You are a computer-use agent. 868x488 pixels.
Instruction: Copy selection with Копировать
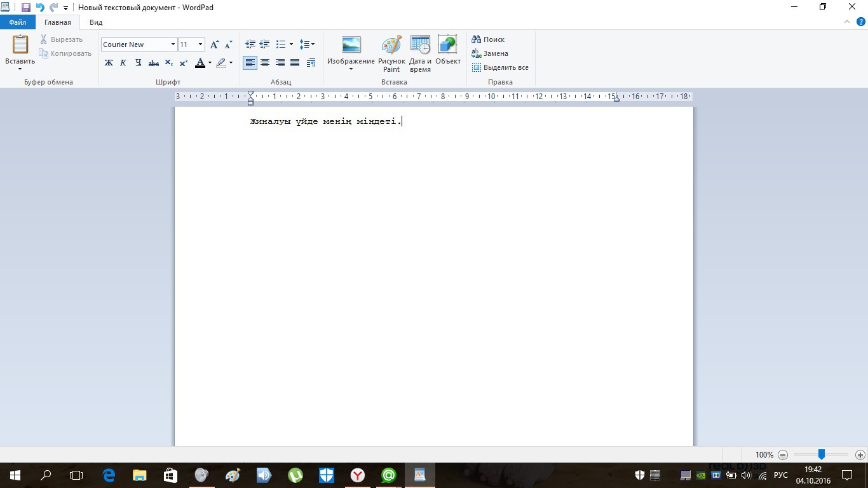coord(65,53)
